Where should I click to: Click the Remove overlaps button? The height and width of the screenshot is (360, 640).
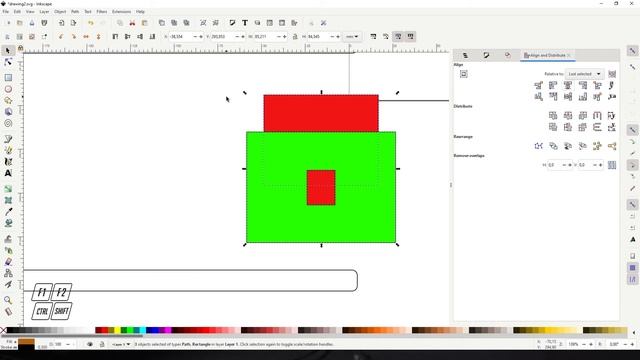[612, 165]
